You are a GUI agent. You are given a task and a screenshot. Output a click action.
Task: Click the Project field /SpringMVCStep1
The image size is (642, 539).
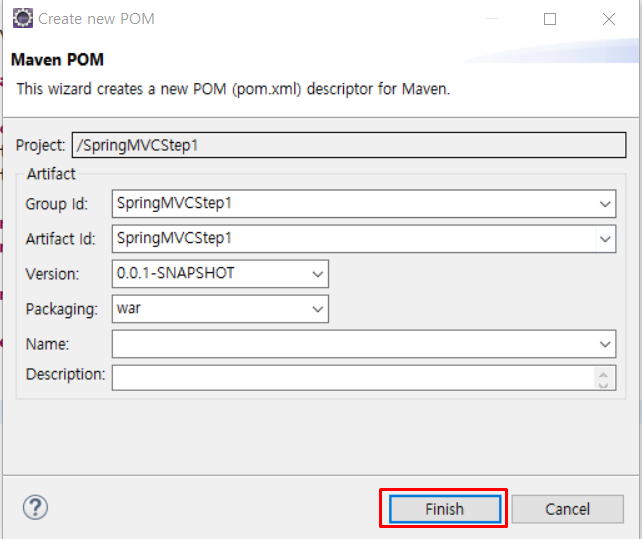click(349, 145)
